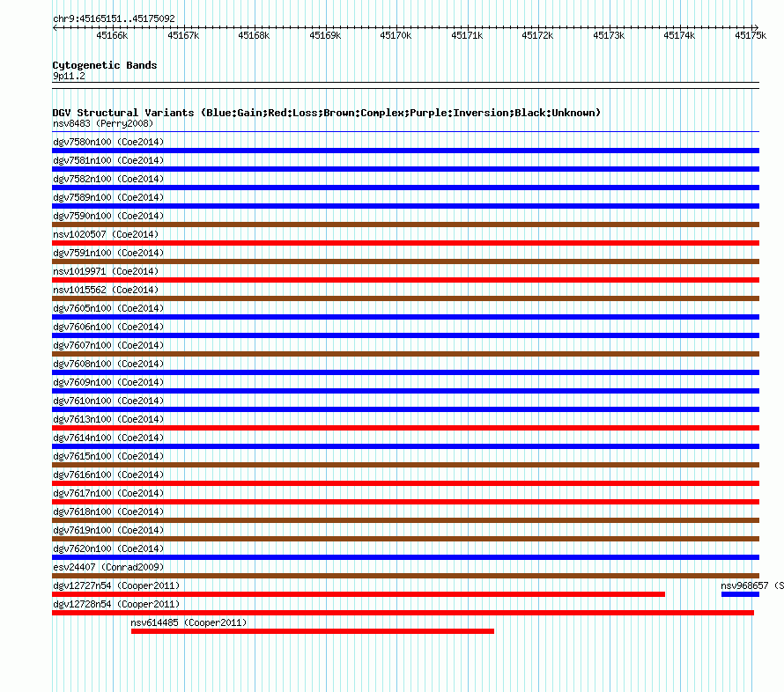Click the short blue bar of nsv968657
This screenshot has height=692, width=784.
(x=740, y=594)
